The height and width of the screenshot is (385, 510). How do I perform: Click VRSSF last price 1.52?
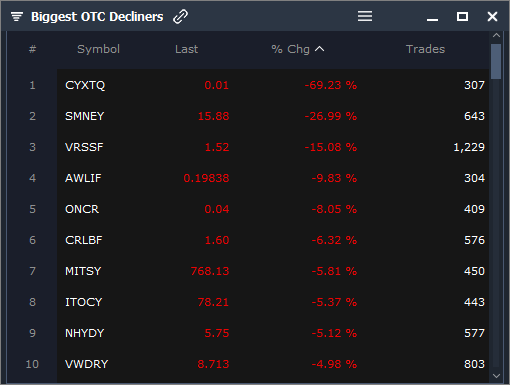pos(217,147)
